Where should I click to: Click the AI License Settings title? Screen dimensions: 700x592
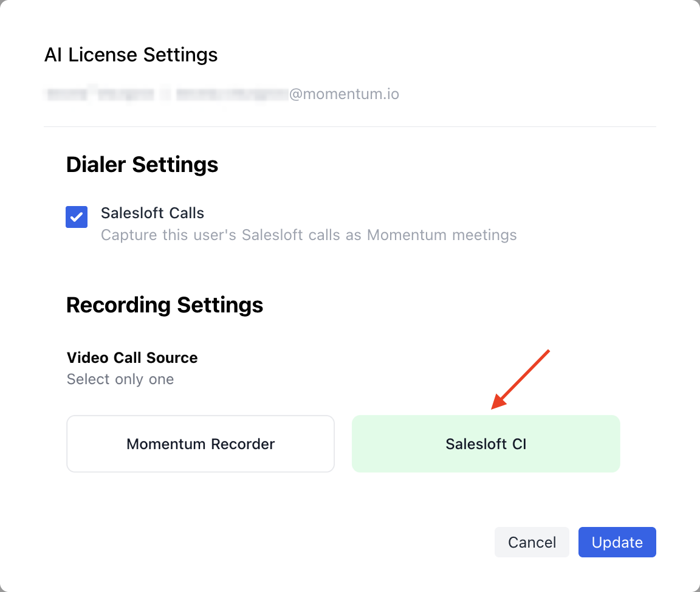click(131, 55)
